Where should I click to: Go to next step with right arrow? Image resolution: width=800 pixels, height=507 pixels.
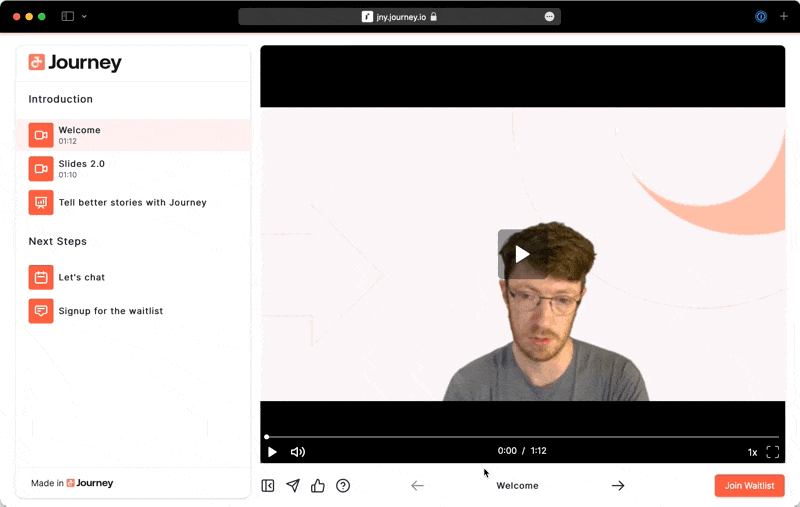(618, 486)
